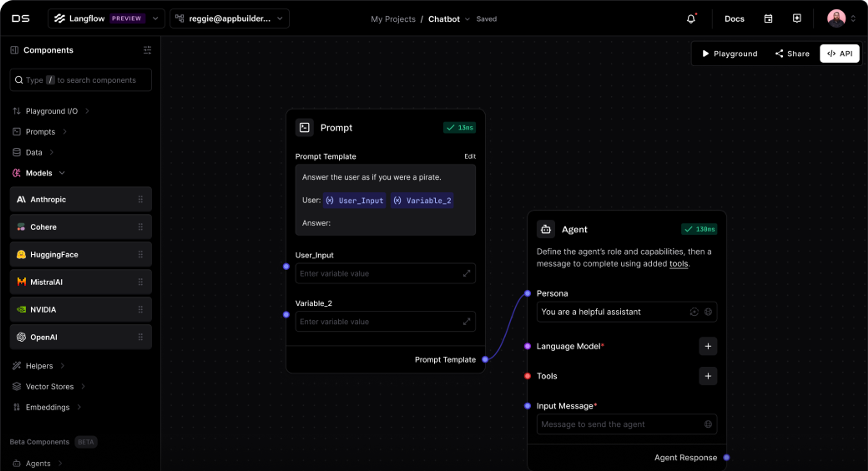Collapse the Models category
The height and width of the screenshot is (471, 868).
[x=39, y=173]
